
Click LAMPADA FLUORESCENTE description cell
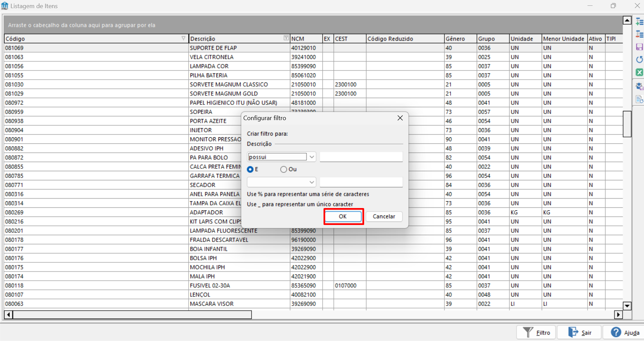pyautogui.click(x=239, y=230)
